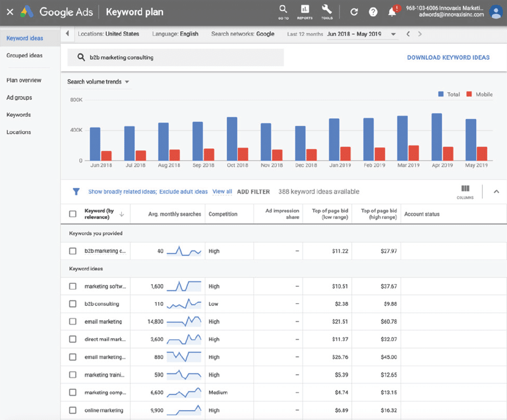Check the b2b marketing c... keyword row
507x420 pixels.
[x=73, y=251]
